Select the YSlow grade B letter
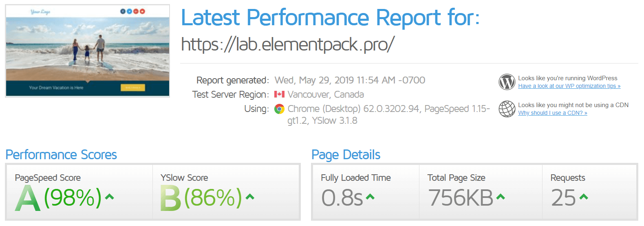This screenshot has height=226, width=644. pos(170,198)
